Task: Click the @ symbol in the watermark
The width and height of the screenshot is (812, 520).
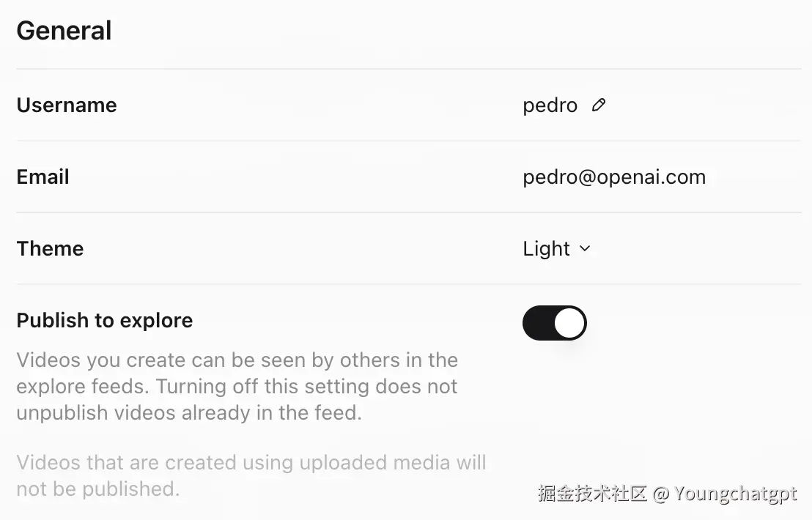Action: pyautogui.click(x=660, y=494)
